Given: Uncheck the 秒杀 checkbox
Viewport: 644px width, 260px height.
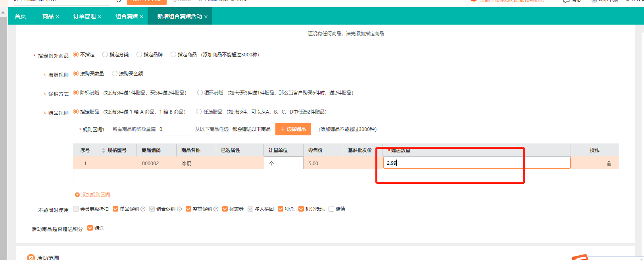Looking at the screenshot, I should pyautogui.click(x=281, y=209).
